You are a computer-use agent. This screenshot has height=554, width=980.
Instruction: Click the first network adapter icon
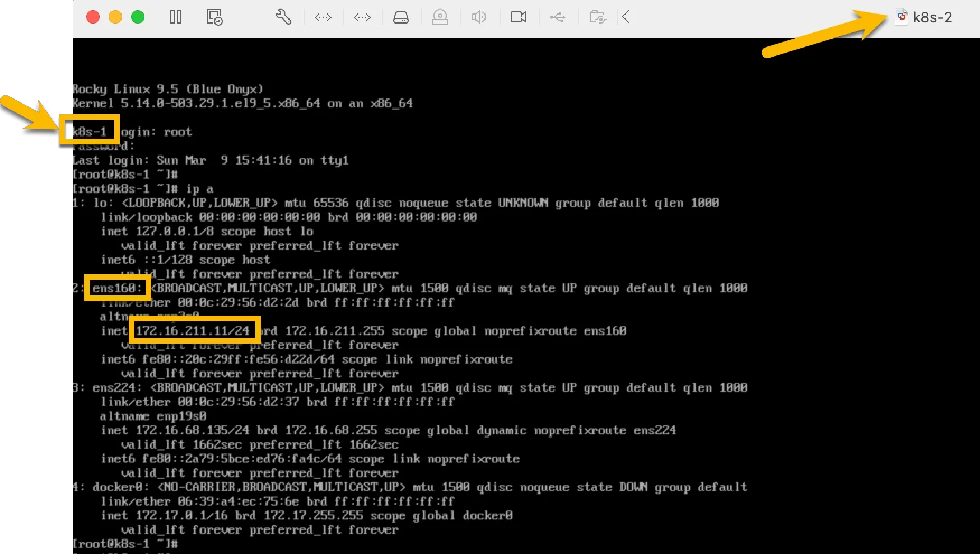coord(323,17)
